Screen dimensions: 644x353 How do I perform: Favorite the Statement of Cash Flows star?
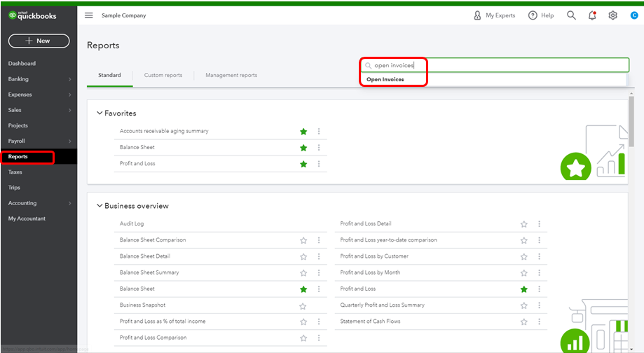[524, 321]
